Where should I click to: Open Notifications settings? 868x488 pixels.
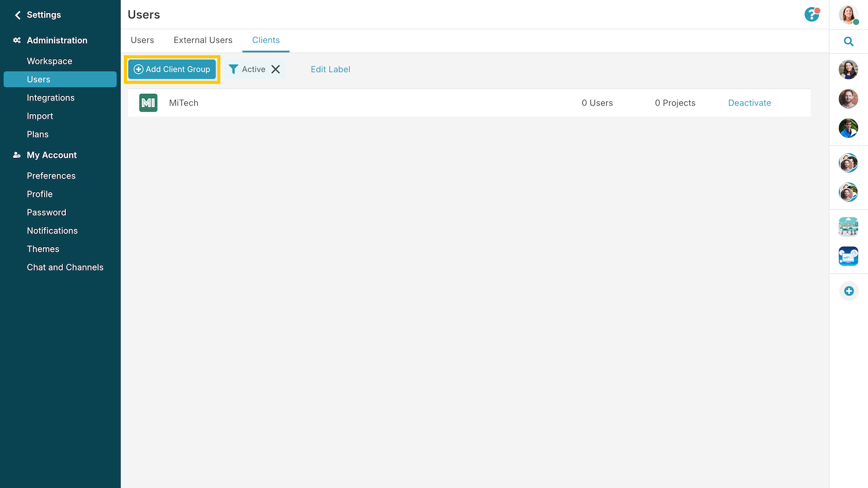[52, 231]
